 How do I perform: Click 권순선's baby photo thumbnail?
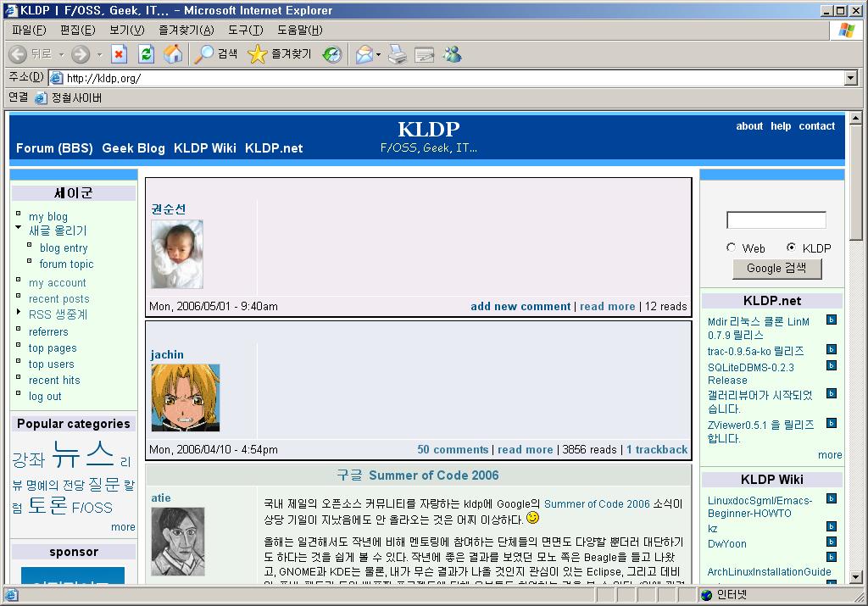point(177,254)
